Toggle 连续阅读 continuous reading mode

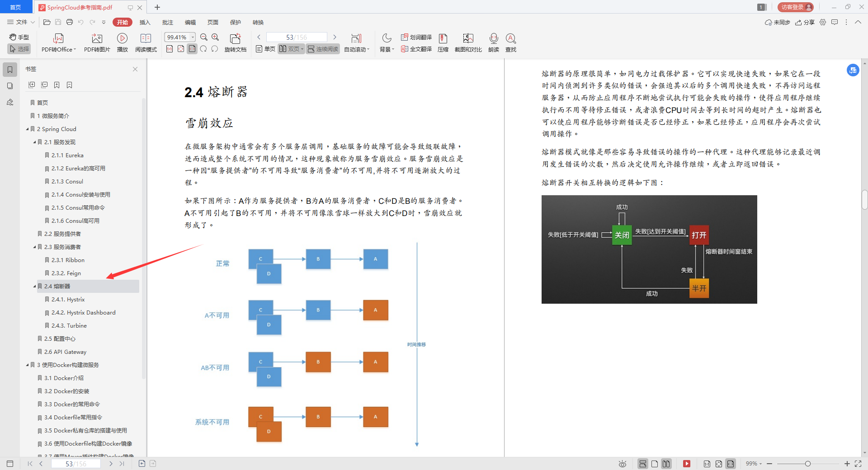[322, 49]
